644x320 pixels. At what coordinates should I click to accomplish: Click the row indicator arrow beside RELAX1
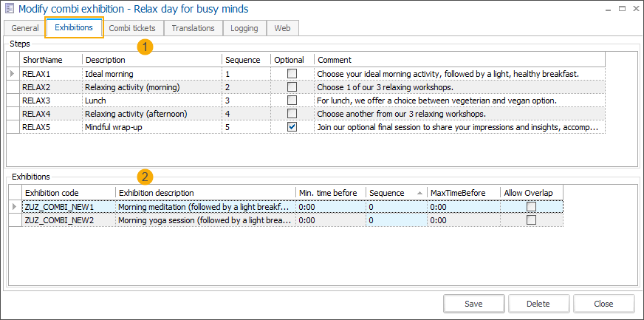12,74
